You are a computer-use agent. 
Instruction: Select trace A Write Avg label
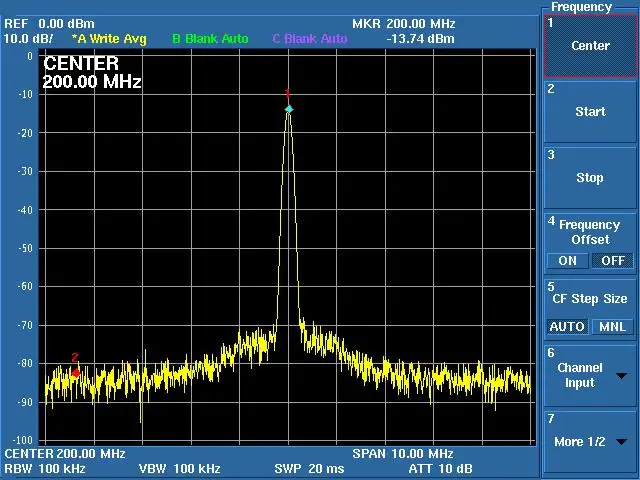[x=109, y=39]
